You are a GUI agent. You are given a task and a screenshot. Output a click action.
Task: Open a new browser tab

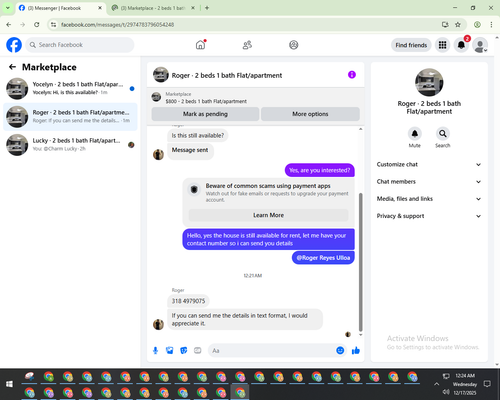click(x=207, y=8)
